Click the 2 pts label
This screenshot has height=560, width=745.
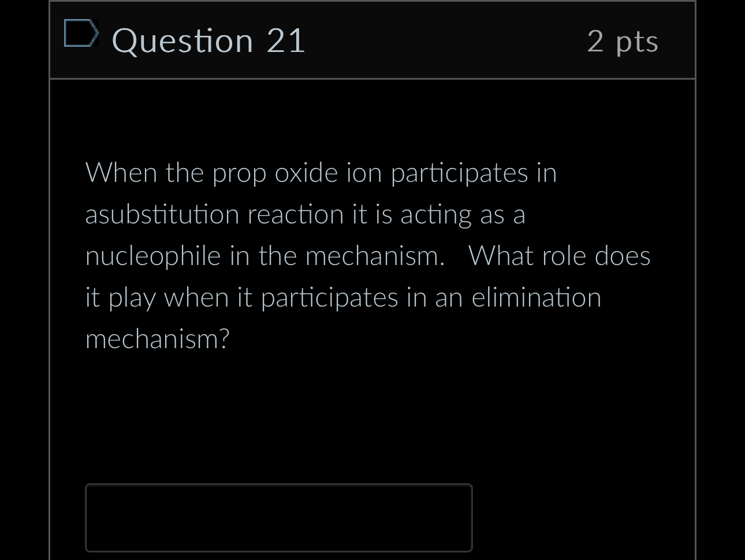pos(623,42)
